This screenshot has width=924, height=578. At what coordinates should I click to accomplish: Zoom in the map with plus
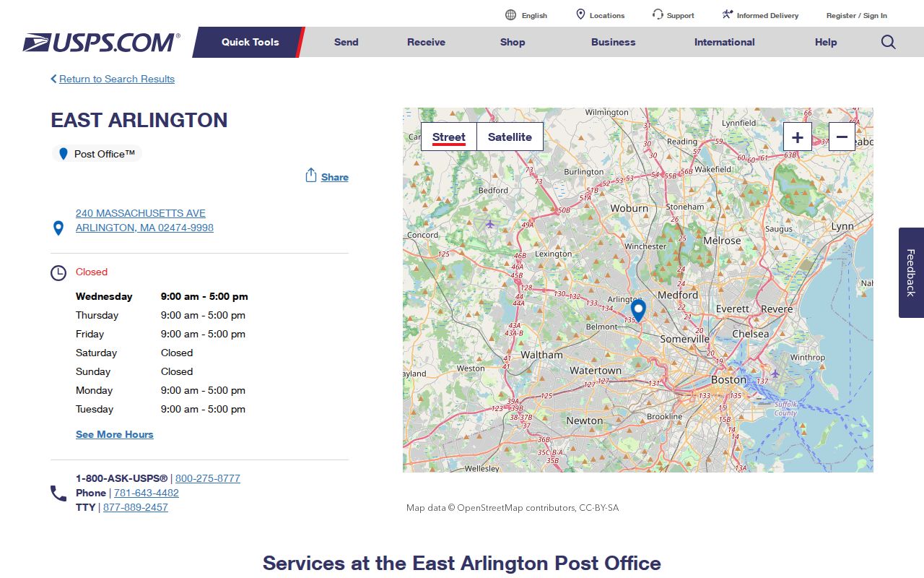pyautogui.click(x=798, y=137)
